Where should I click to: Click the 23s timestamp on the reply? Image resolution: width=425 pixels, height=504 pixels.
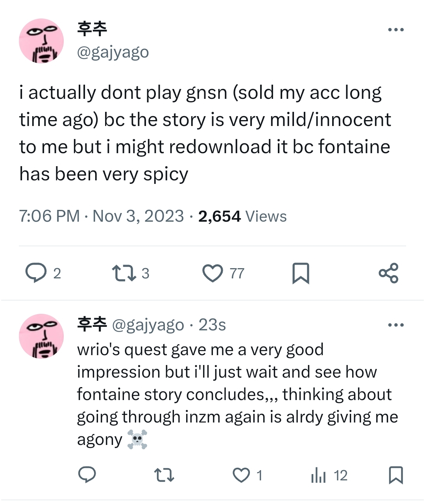tap(212, 325)
